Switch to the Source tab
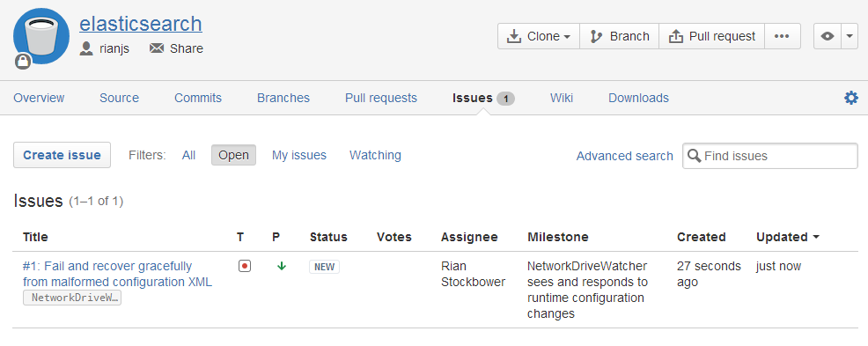Image resolution: width=868 pixels, height=346 pixels. tap(119, 98)
